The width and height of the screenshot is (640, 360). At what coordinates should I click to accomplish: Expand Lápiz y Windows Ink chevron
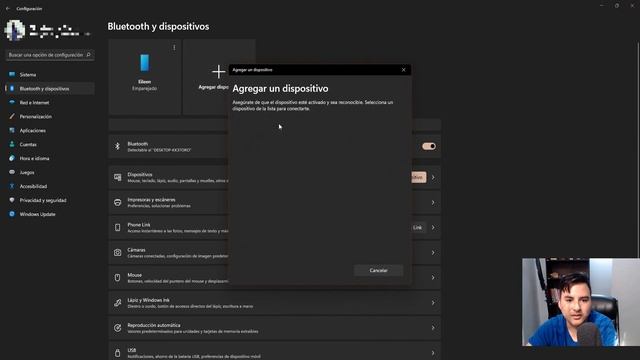coord(433,303)
